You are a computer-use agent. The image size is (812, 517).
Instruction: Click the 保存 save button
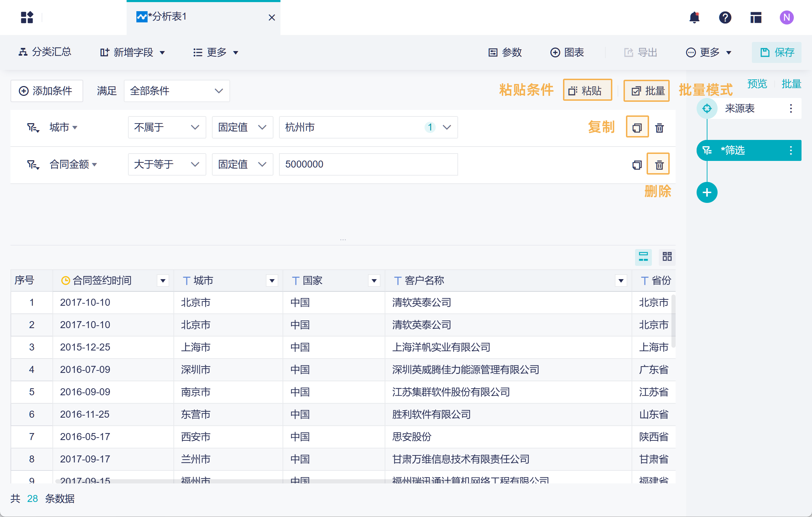click(777, 52)
